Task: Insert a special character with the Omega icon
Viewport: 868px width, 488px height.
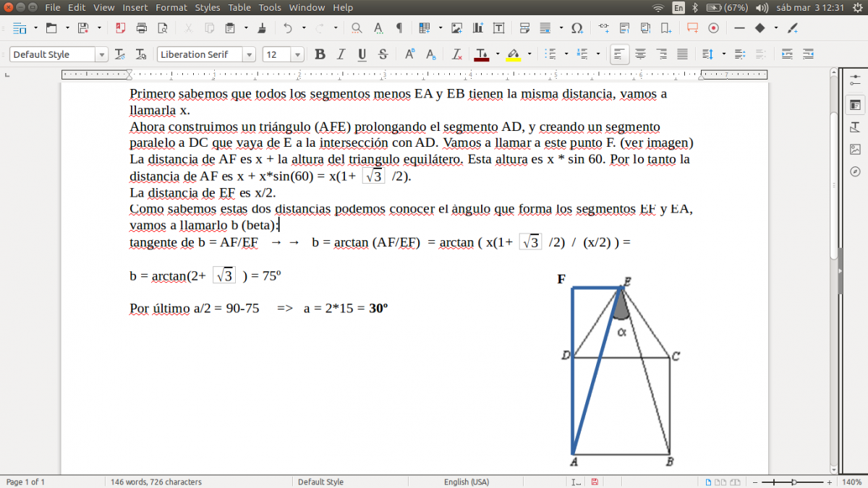Action: click(x=576, y=28)
